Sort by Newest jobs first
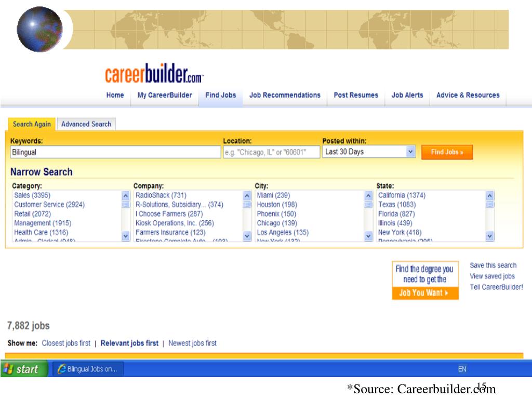 click(x=192, y=343)
